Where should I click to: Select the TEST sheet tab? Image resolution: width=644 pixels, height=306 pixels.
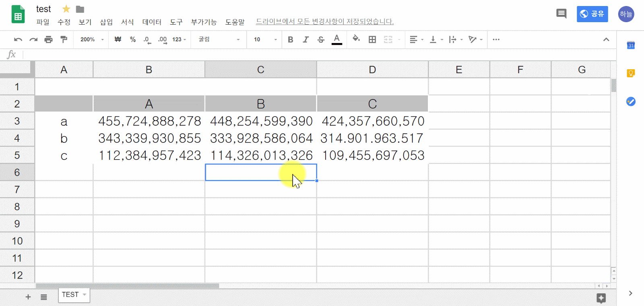coord(70,295)
